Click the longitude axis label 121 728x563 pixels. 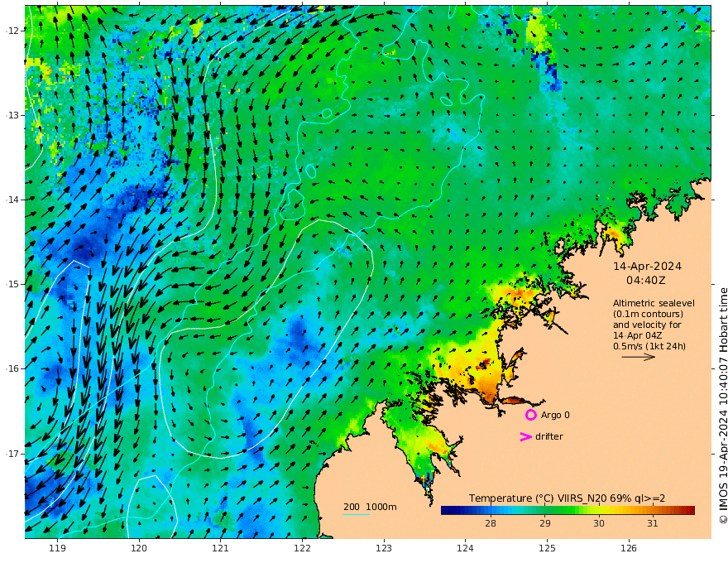[221, 549]
